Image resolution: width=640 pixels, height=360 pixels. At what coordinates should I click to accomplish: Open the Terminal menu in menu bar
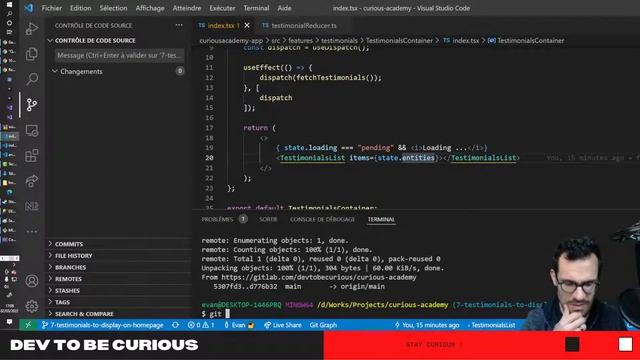click(x=256, y=8)
